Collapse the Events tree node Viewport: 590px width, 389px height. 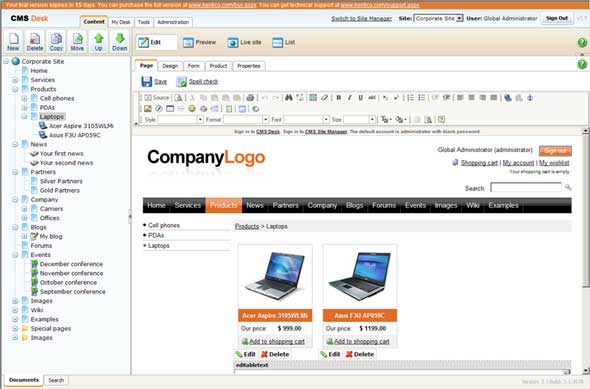(15, 255)
